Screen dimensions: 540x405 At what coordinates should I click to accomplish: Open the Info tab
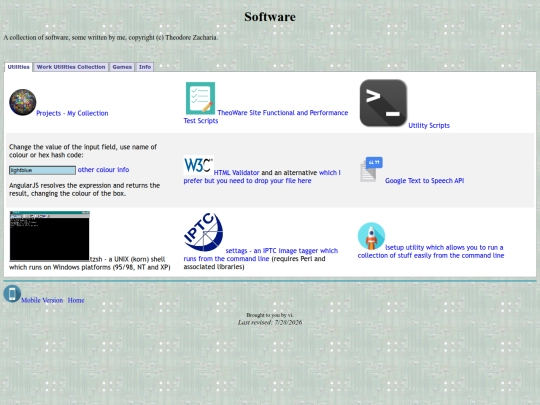(x=145, y=67)
